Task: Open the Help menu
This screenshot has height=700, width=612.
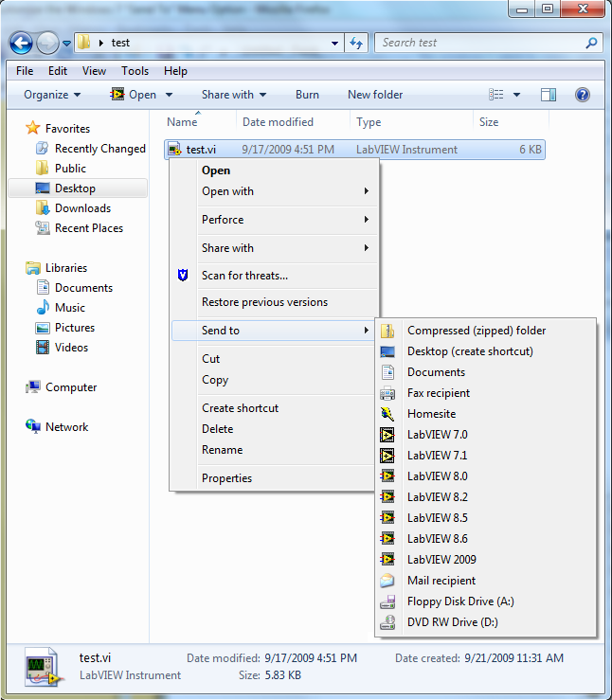Action: [x=175, y=71]
